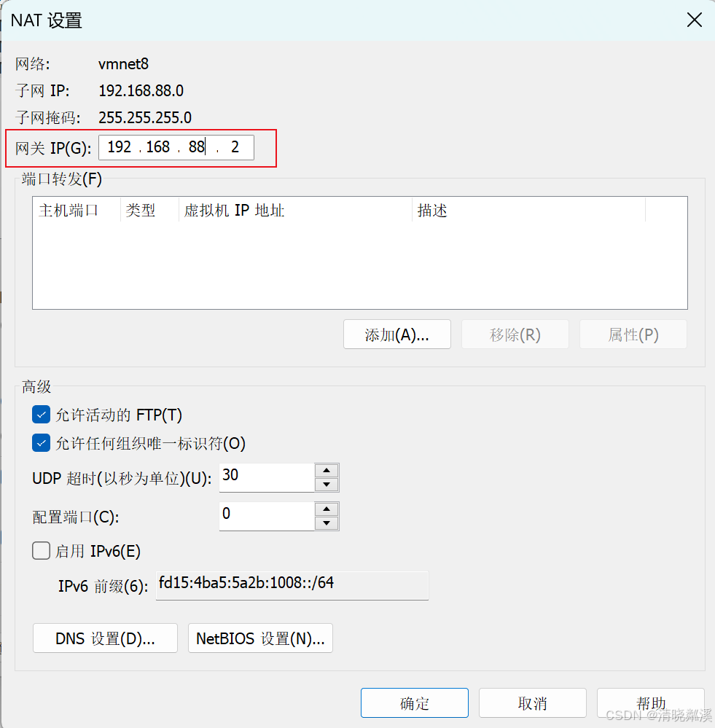
Task: Open help via 帮助 button
Action: [650, 702]
